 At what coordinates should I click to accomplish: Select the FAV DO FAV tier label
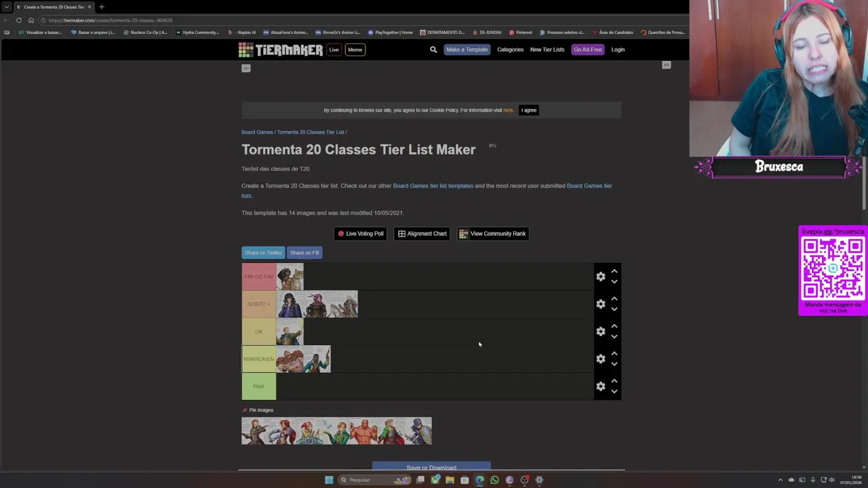click(x=259, y=277)
